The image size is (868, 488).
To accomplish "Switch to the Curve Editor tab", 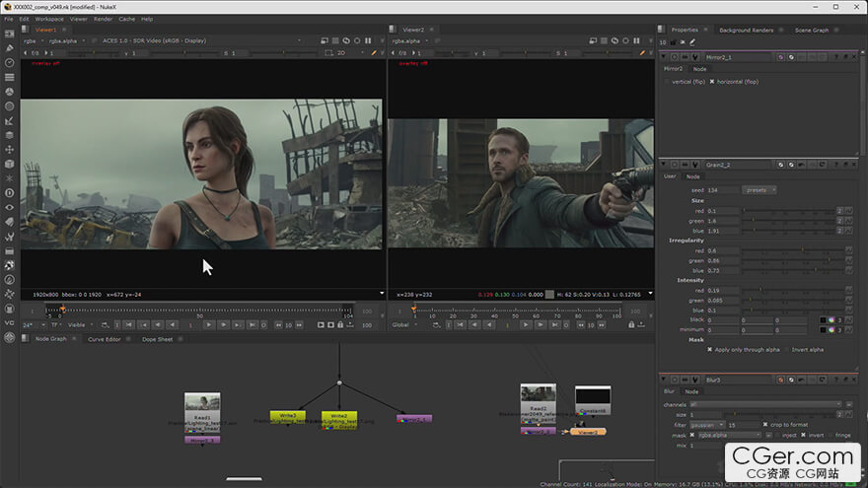I will (104, 339).
